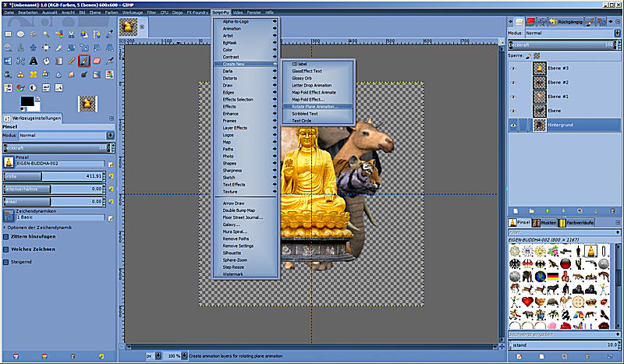Select the Clone stamp tool
The width and height of the screenshot is (624, 364).
(x=21, y=74)
